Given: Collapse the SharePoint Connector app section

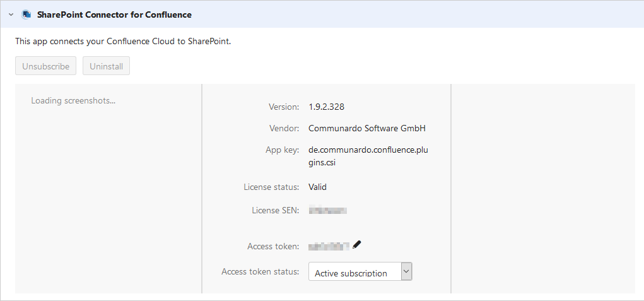Looking at the screenshot, I should (11, 14).
